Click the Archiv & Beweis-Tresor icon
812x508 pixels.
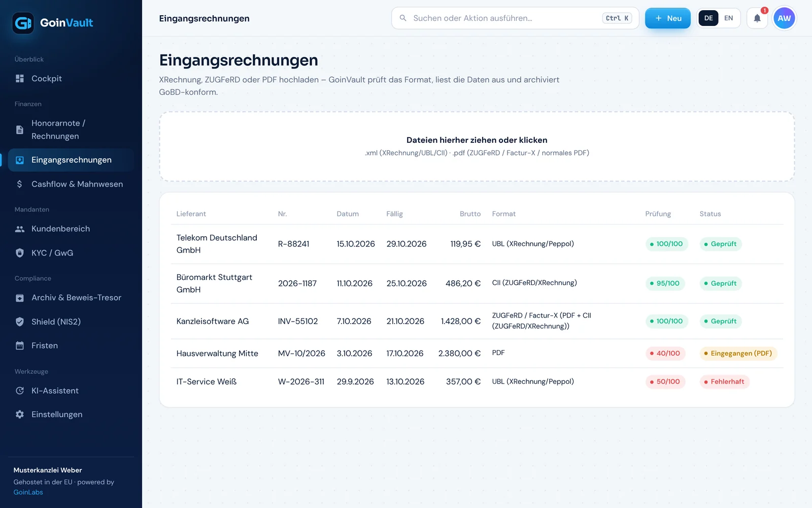(x=20, y=298)
